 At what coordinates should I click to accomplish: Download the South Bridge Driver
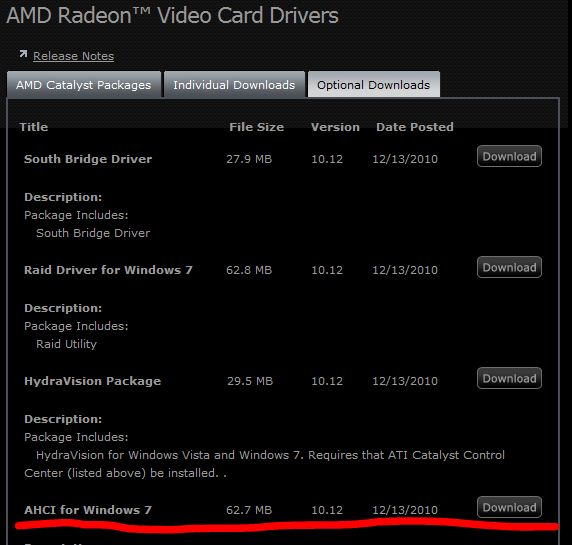509,156
